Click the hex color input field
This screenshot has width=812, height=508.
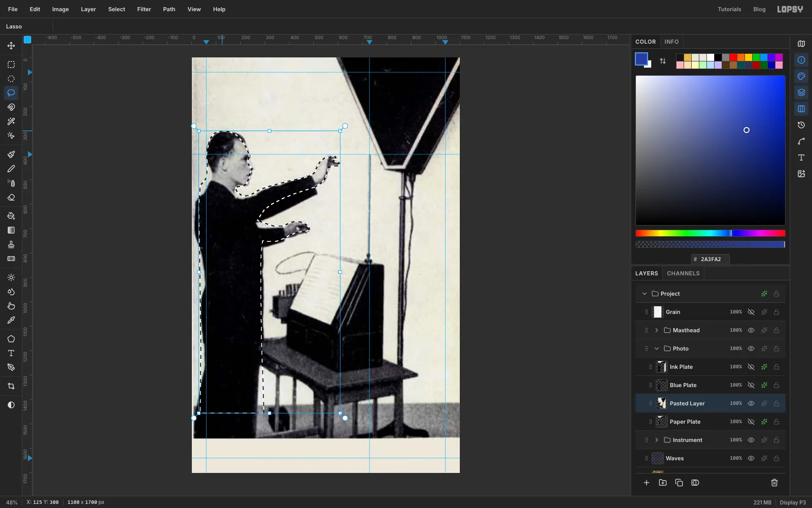pyautogui.click(x=710, y=259)
